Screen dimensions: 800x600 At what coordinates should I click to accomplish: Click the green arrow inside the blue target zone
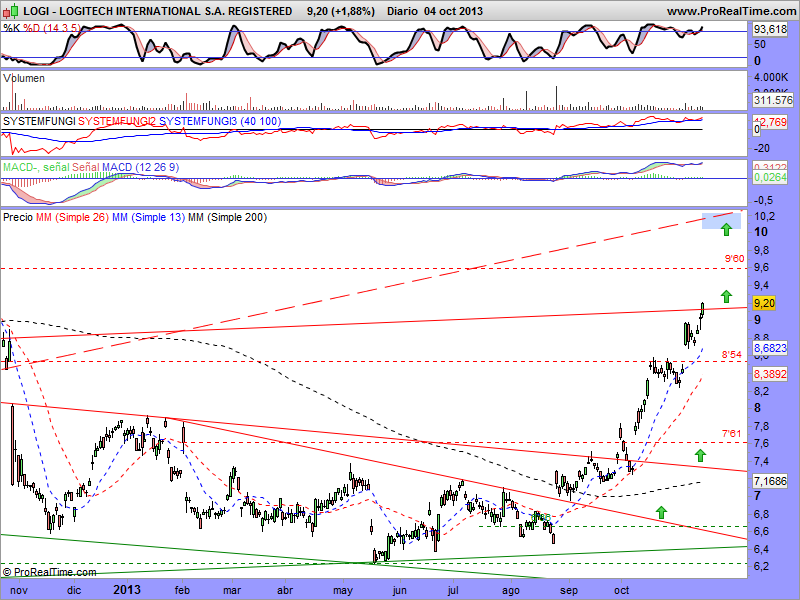point(726,229)
